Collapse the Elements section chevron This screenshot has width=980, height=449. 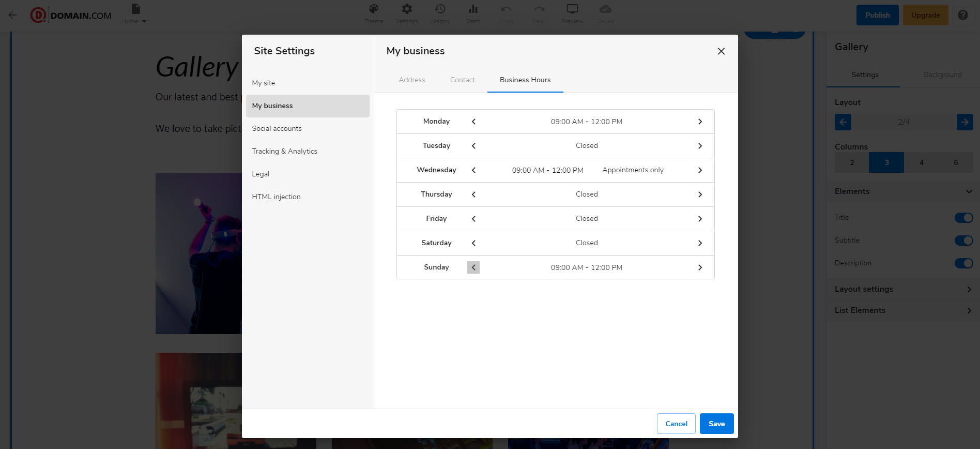click(x=969, y=191)
